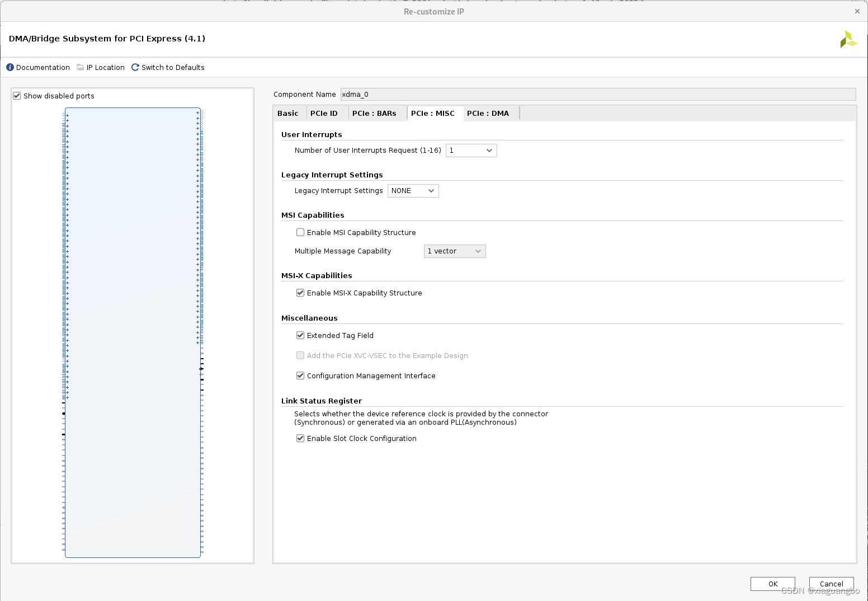Open the Legacy Interrupt Settings dropdown

tap(413, 191)
